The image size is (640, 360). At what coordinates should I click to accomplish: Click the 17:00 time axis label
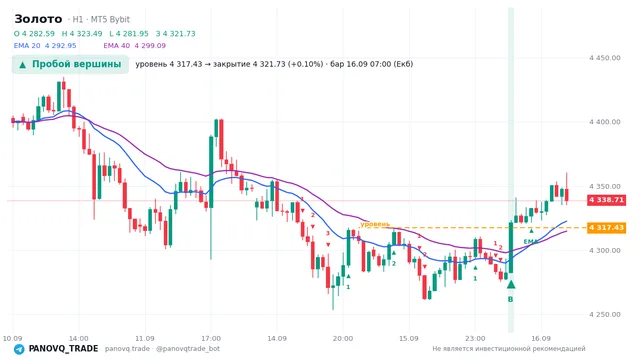(x=211, y=338)
